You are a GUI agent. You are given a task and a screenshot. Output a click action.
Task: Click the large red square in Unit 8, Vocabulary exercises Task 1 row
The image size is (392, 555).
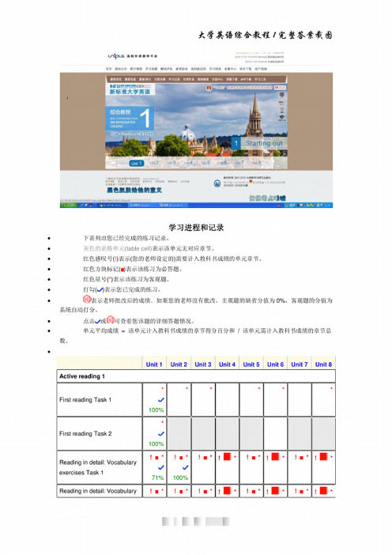[323, 456]
